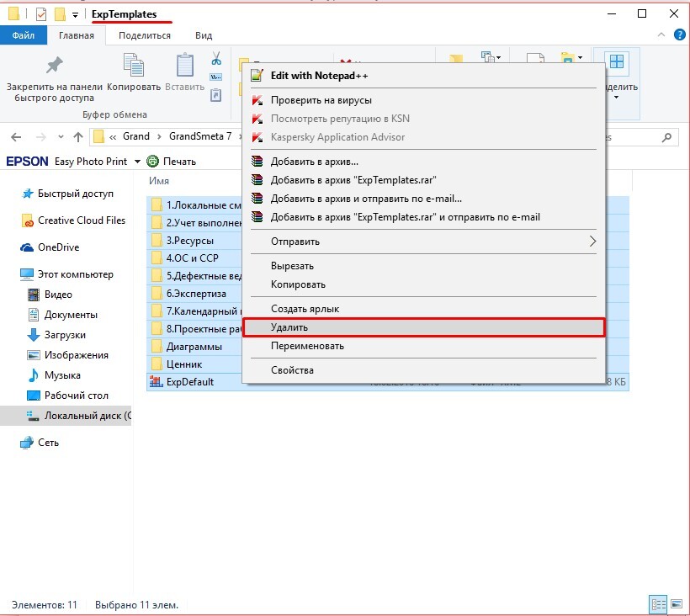Expand the hidden breadcrumb path chevrons
The width and height of the screenshot is (690, 616).
[113, 137]
